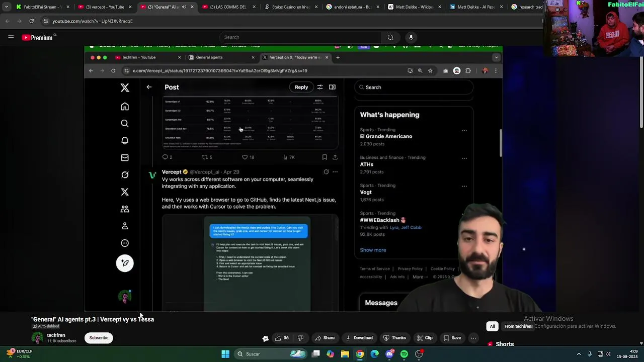644x362 pixels.
Task: Open the Windows Start menu
Action: (x=225, y=354)
